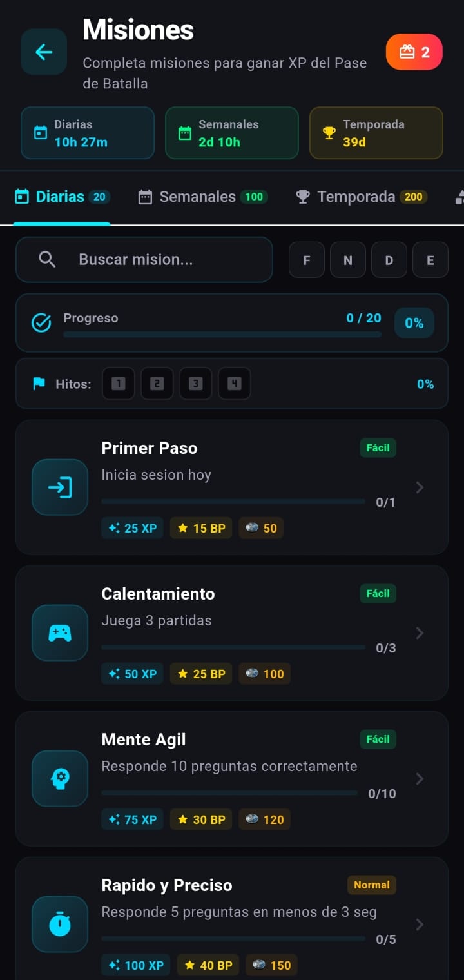
Task: Tap the Mente Agil brain icon
Action: (60, 779)
